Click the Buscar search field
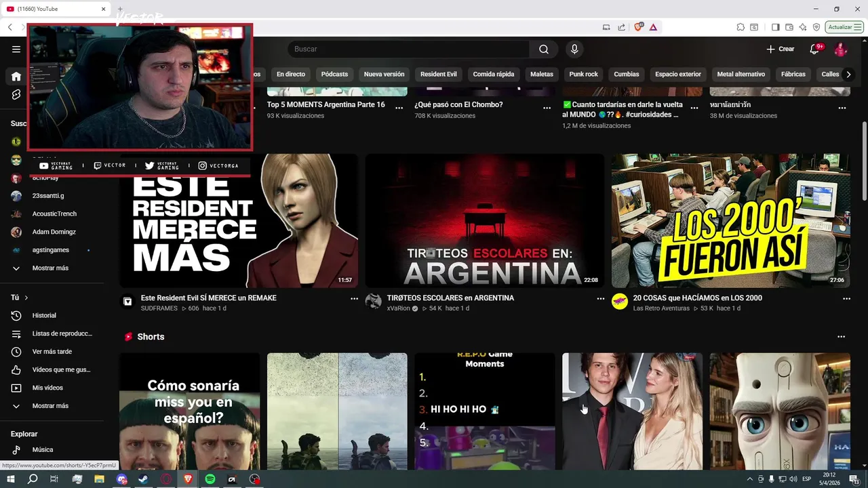The image size is (868, 488). pos(408,49)
